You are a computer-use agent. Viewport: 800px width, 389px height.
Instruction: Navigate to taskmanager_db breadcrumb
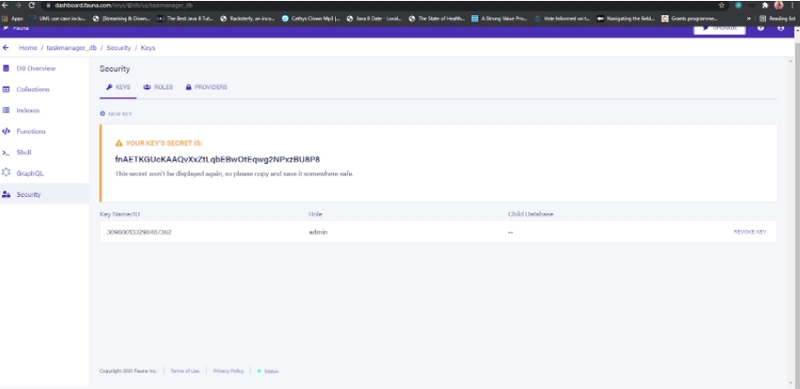coord(71,47)
